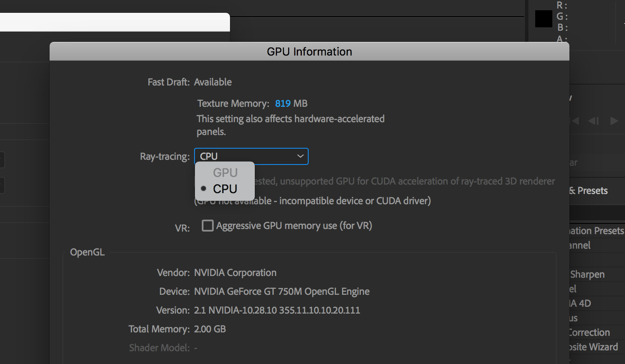Click the OpenGL version string
This screenshot has height=364, width=625.
pyautogui.click(x=277, y=310)
